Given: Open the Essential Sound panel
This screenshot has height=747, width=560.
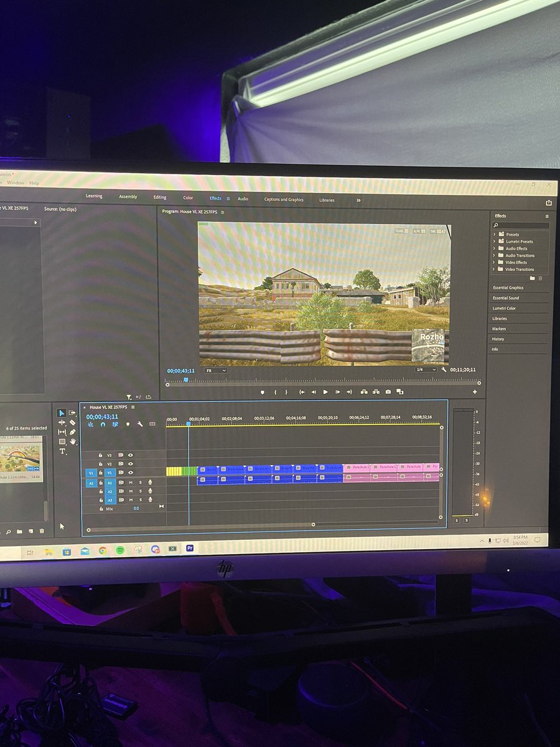Looking at the screenshot, I should tap(506, 298).
